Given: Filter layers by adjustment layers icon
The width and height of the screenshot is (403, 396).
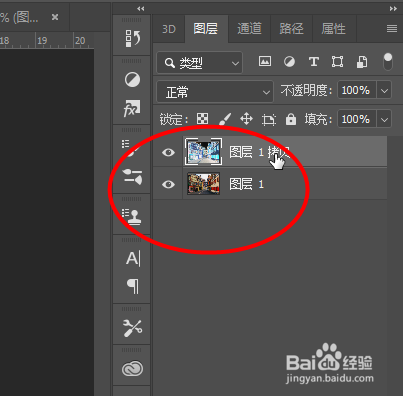Looking at the screenshot, I should pyautogui.click(x=289, y=62).
